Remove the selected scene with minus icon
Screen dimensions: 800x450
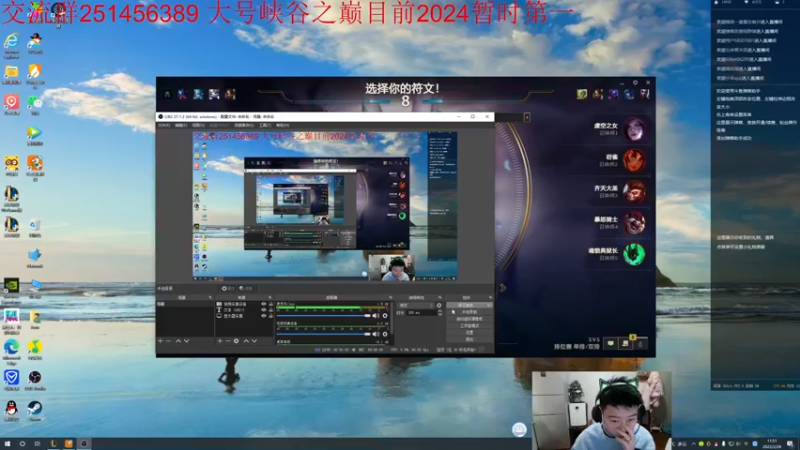point(168,341)
